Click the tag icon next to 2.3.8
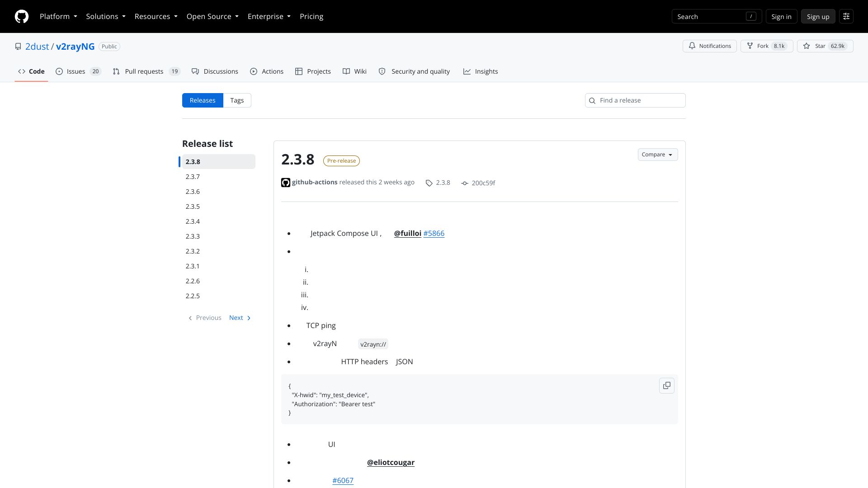Screen dimensions: 868x488 coord(429,183)
